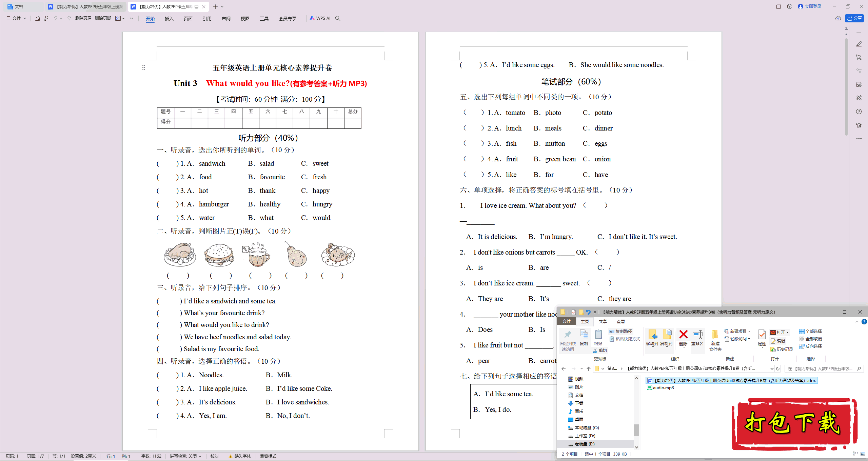Open the sliders settings icon in right sidebar
Viewport: 868px width, 461px height.
pyautogui.click(x=859, y=71)
